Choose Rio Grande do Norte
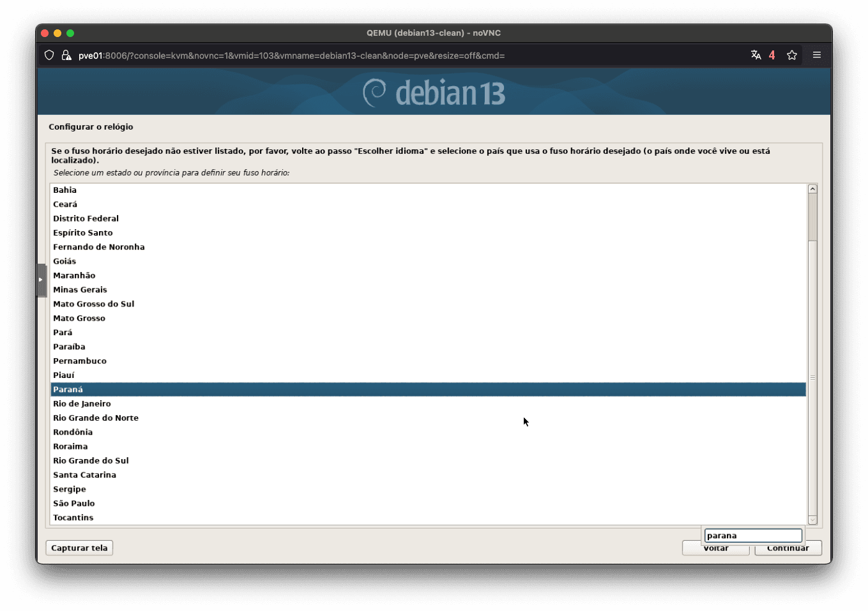 pyautogui.click(x=428, y=418)
